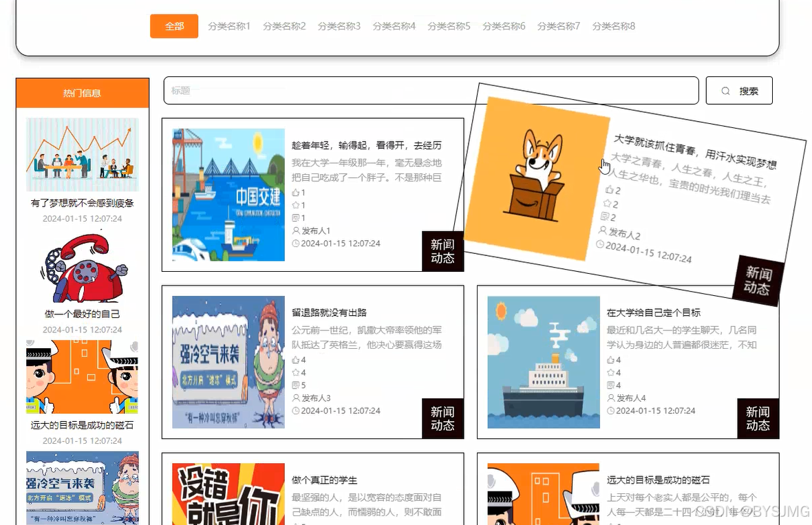Open police cartoon image on 远大的目标 card
Screen dimensions: 812x525
point(544,494)
